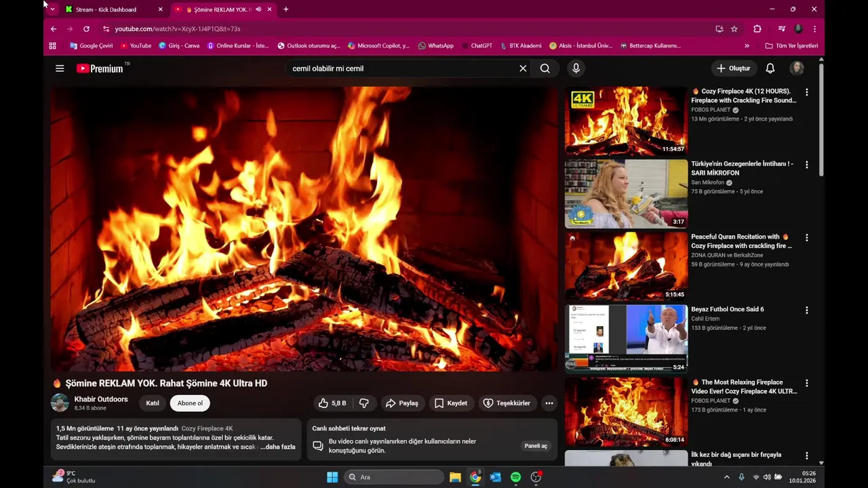The height and width of the screenshot is (488, 868).
Task: Open Chrome three-dot menu
Action: coord(814,29)
